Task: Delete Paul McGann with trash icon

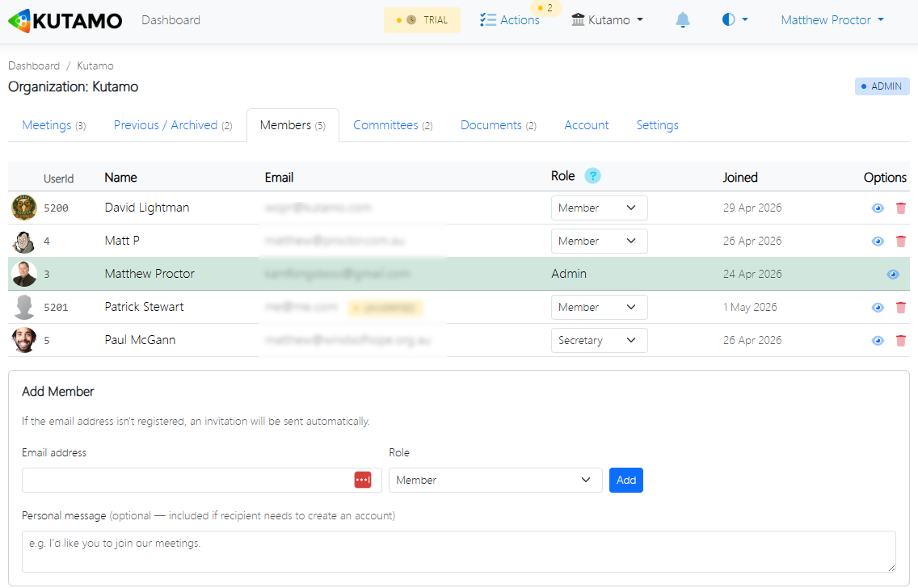Action: click(x=901, y=341)
